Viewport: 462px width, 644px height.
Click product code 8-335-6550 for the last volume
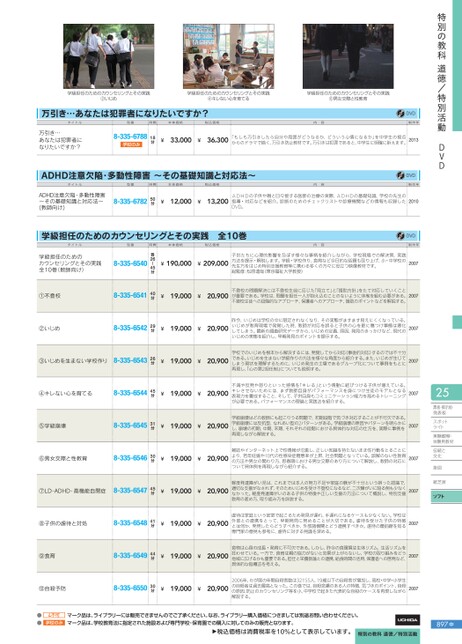(x=130, y=588)
